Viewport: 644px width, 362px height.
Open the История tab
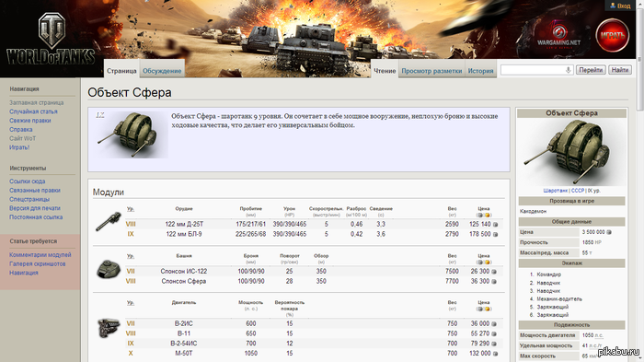480,71
